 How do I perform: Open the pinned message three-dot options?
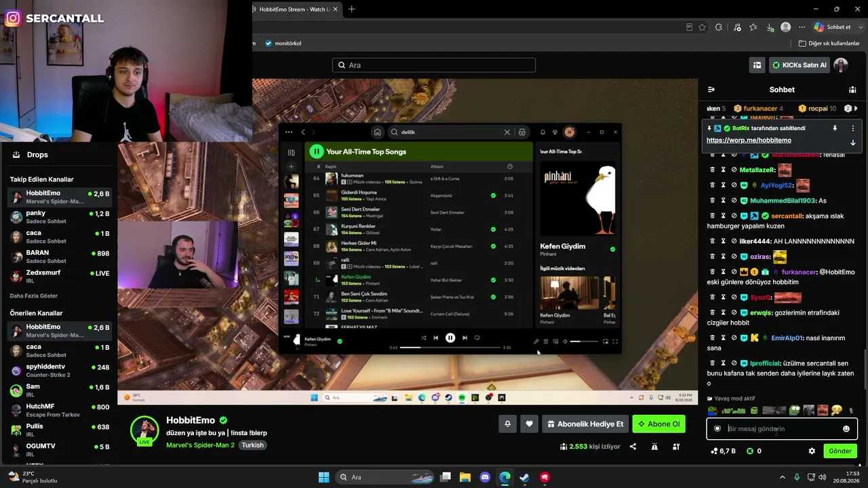tap(853, 128)
